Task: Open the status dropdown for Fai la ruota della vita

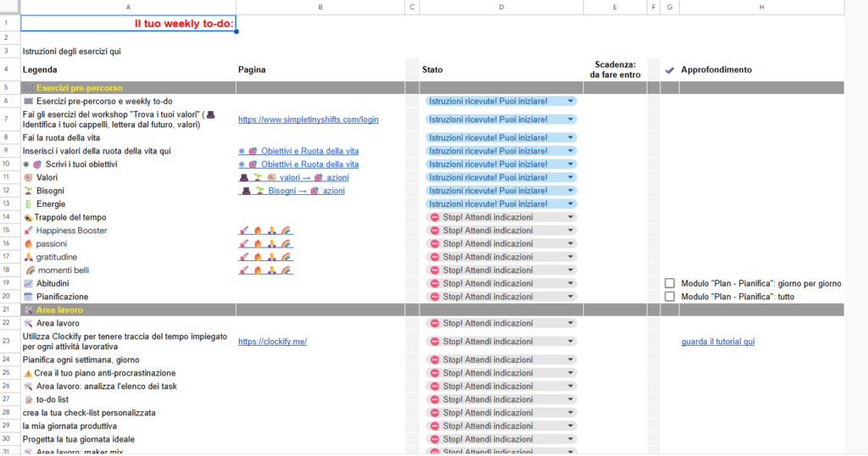Action: click(570, 137)
